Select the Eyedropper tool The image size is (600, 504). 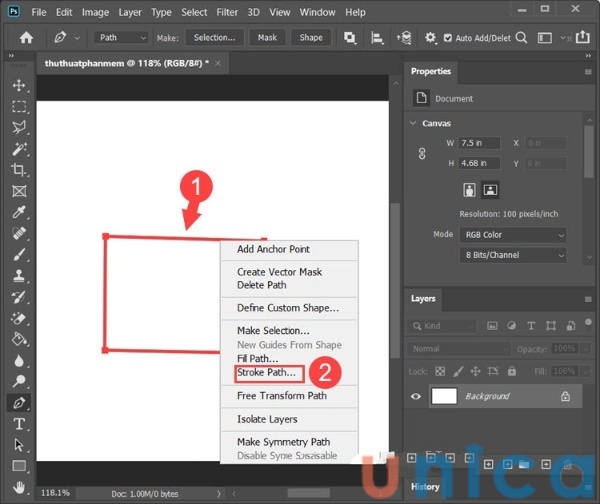[18, 211]
